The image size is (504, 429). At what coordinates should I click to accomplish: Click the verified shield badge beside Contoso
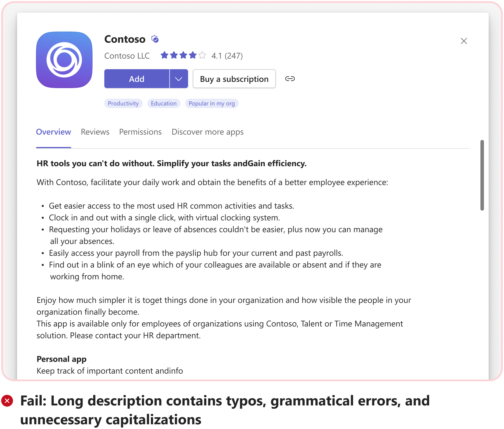(155, 39)
